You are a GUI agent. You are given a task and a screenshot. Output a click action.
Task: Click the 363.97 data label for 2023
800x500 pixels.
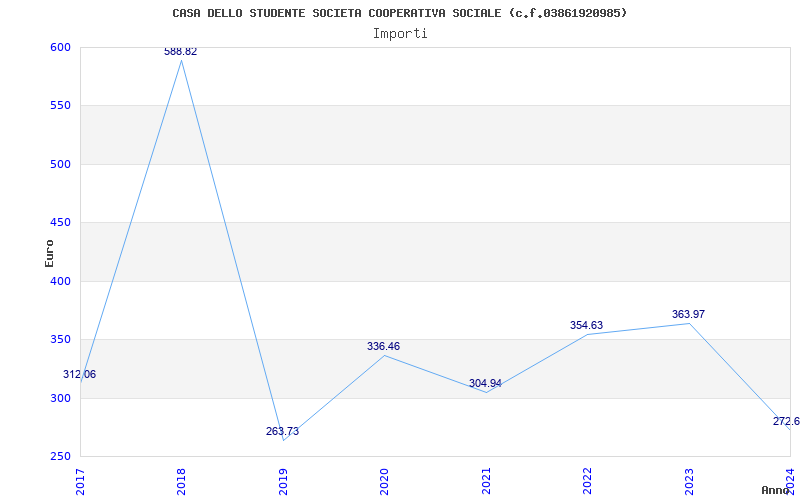pyautogui.click(x=688, y=314)
